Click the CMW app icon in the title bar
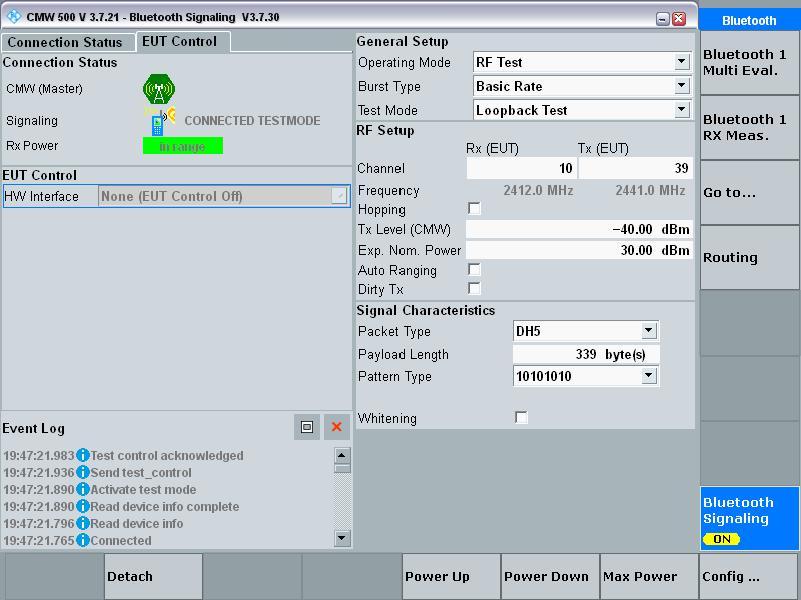The width and height of the screenshot is (801, 600). [x=14, y=16]
